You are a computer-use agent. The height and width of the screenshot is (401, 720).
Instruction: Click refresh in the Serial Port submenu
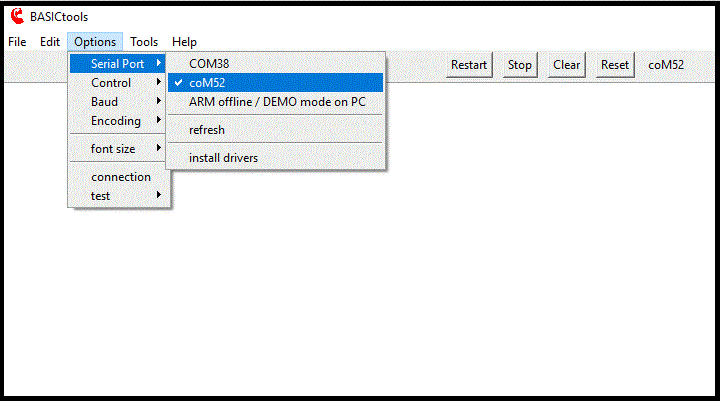pos(207,130)
